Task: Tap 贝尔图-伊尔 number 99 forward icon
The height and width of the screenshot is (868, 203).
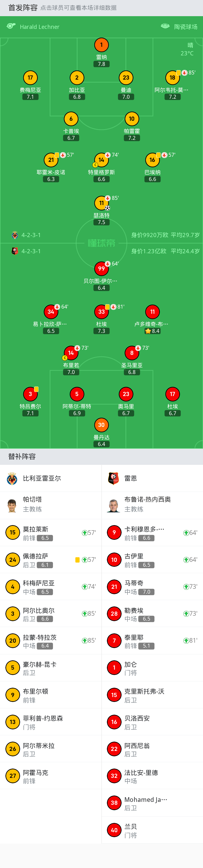Action: (101, 268)
